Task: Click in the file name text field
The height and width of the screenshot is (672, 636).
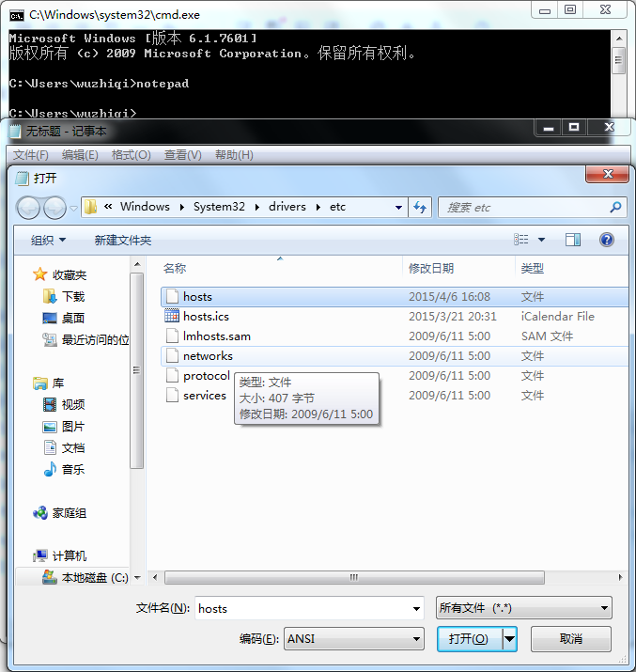Action: (303, 609)
